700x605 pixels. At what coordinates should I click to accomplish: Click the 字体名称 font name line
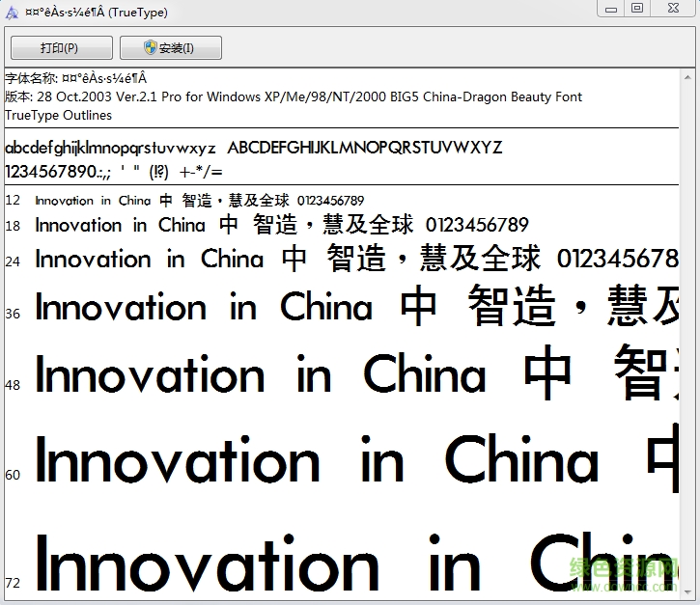76,78
